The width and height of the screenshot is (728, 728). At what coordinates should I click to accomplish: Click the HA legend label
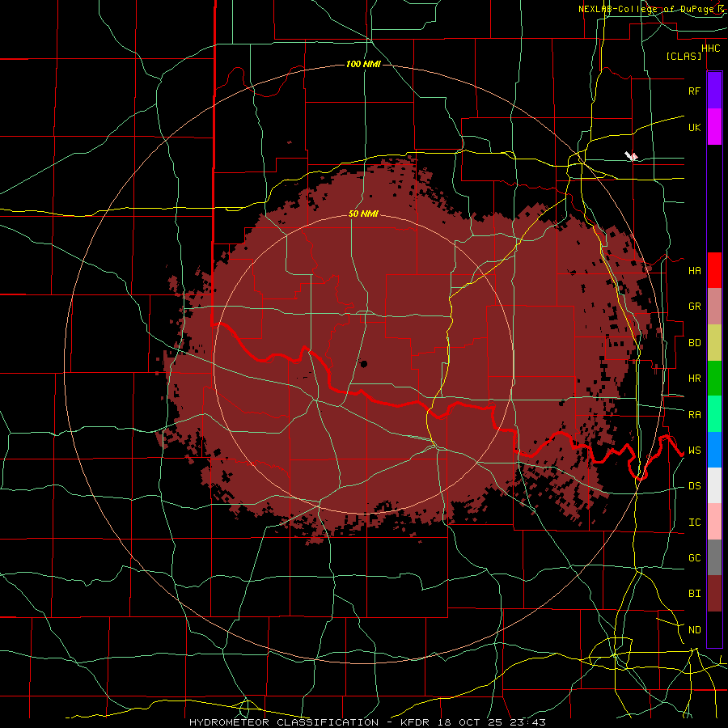[695, 270]
